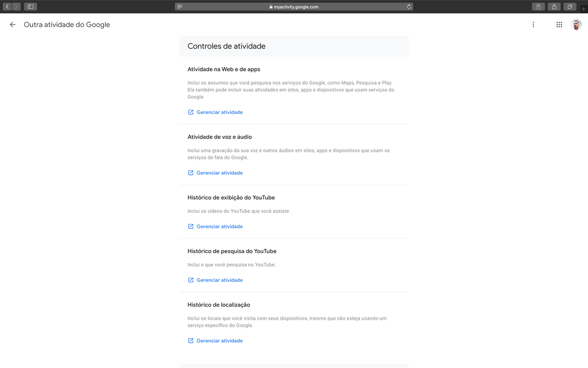Click the Histórico de localização heading
This screenshot has width=588, height=368.
pyautogui.click(x=219, y=305)
